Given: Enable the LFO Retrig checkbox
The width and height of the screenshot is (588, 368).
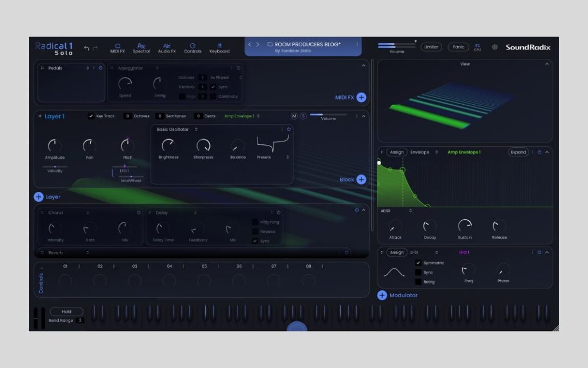Looking at the screenshot, I should pos(418,282).
